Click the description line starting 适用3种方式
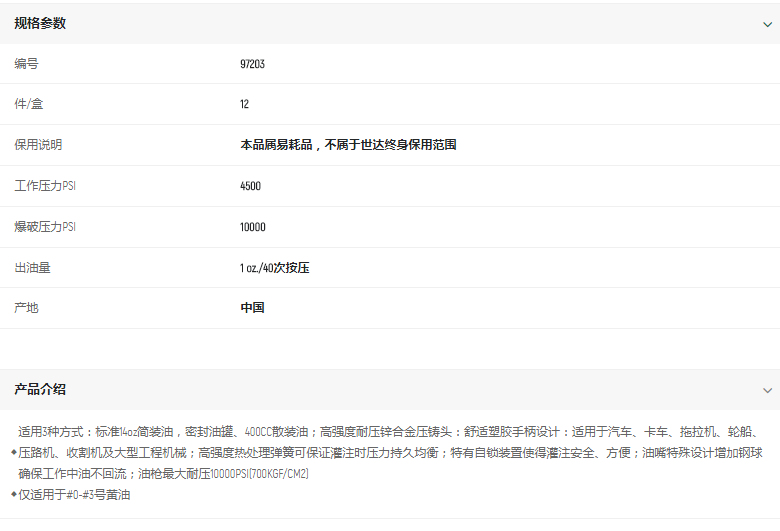This screenshot has width=780, height=531. [390, 432]
